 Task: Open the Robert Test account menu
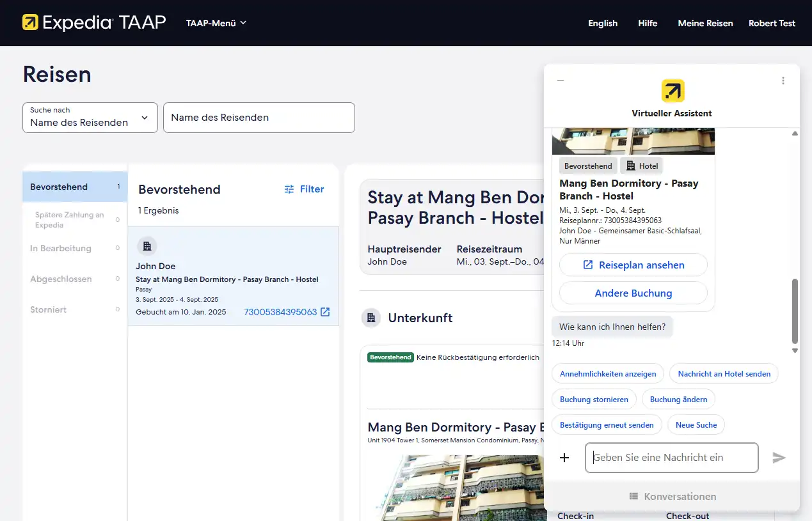pos(772,23)
